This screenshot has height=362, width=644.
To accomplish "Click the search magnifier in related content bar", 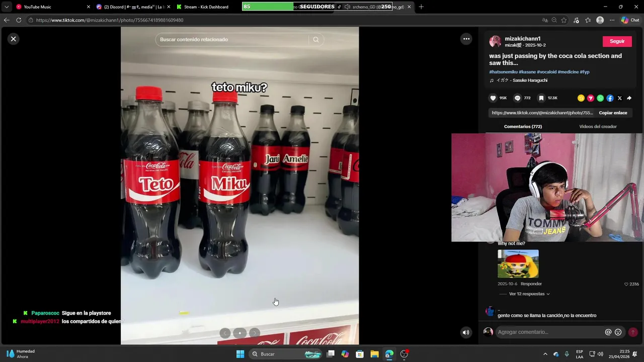I will coord(316,40).
